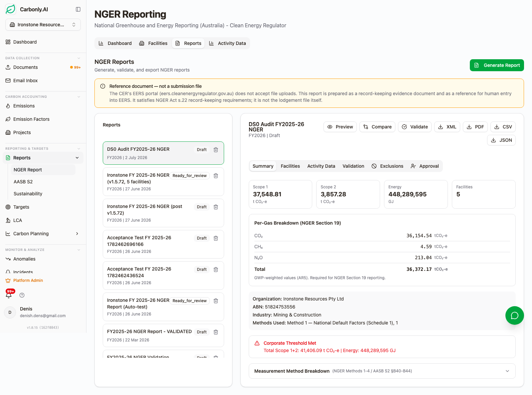Download report as CSV
The image size is (532, 395).
click(503, 127)
